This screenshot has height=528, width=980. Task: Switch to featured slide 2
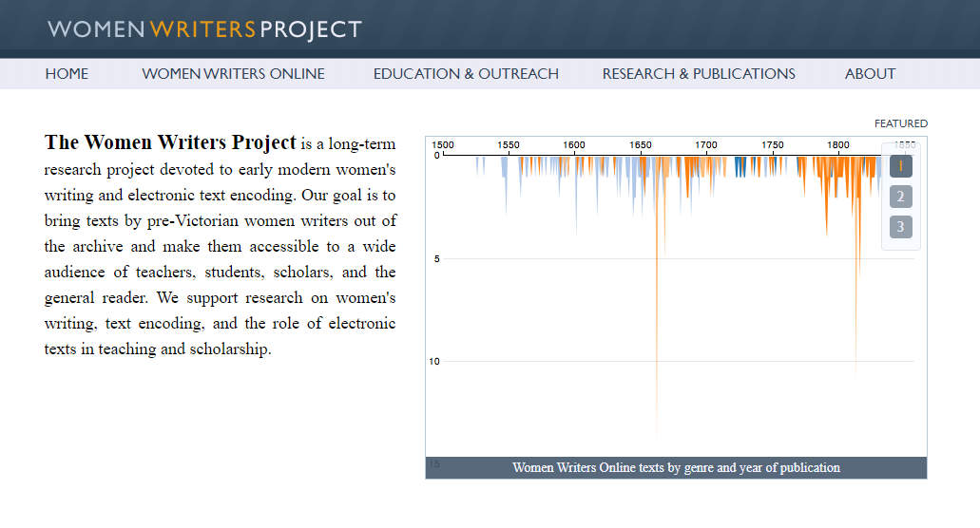[x=900, y=197]
